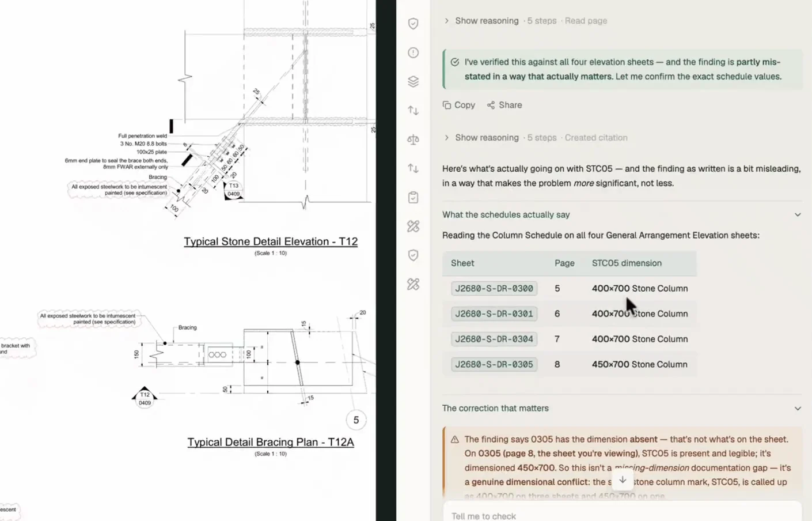Click the 'Typical Detail Bracing Plan - T12A' title
Viewport: 812px width, 521px height.
pyautogui.click(x=271, y=442)
